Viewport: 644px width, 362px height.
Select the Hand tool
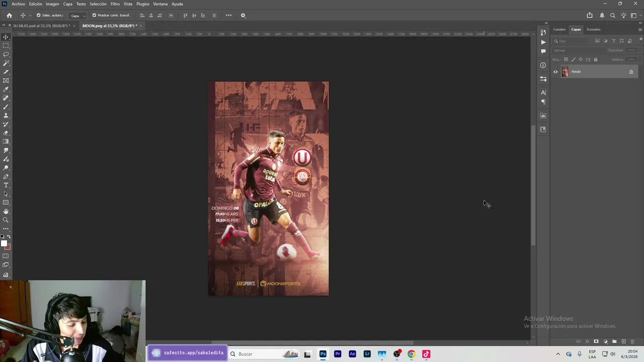pos(6,212)
